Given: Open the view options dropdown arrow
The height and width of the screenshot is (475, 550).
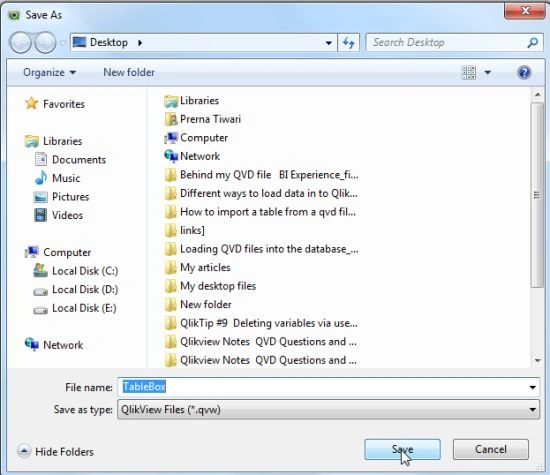Looking at the screenshot, I should click(x=488, y=73).
